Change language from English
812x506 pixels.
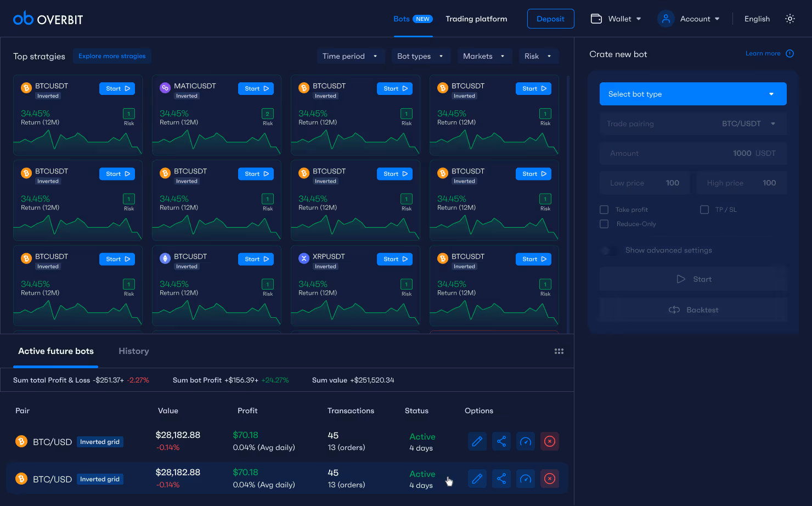pos(757,19)
